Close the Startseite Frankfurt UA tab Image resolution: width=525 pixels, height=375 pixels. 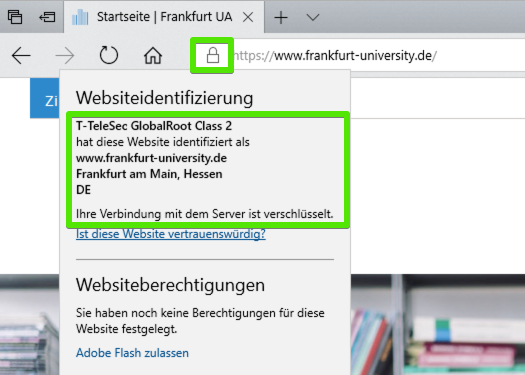(x=248, y=17)
